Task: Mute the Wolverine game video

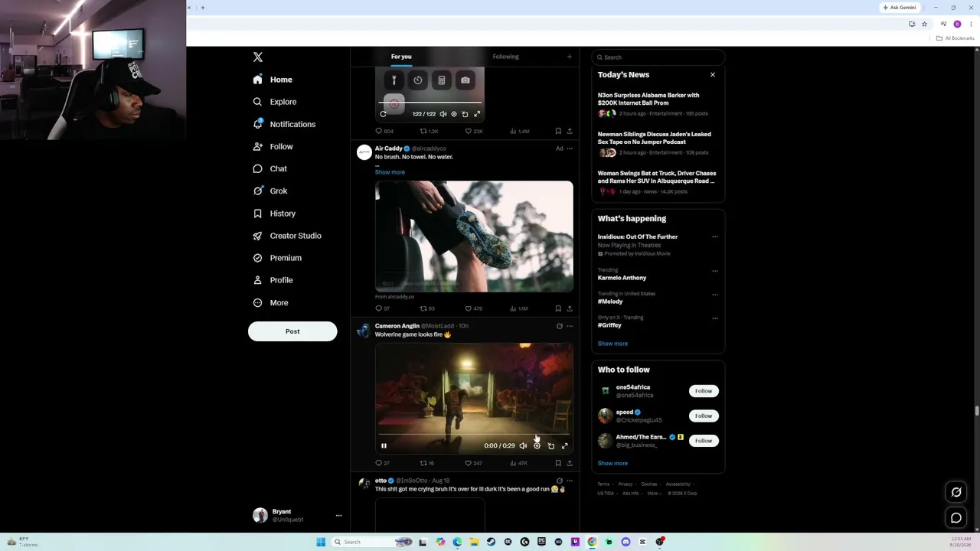Action: pyautogui.click(x=523, y=446)
